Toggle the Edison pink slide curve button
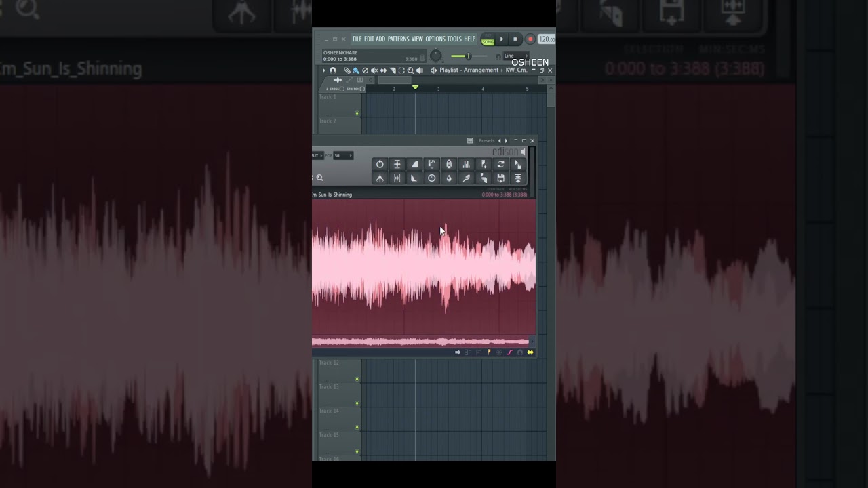This screenshot has width=868, height=488. pos(509,352)
